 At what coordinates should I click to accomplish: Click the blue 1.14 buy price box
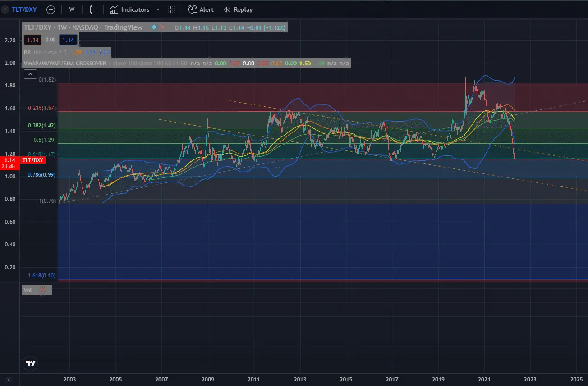[68, 40]
